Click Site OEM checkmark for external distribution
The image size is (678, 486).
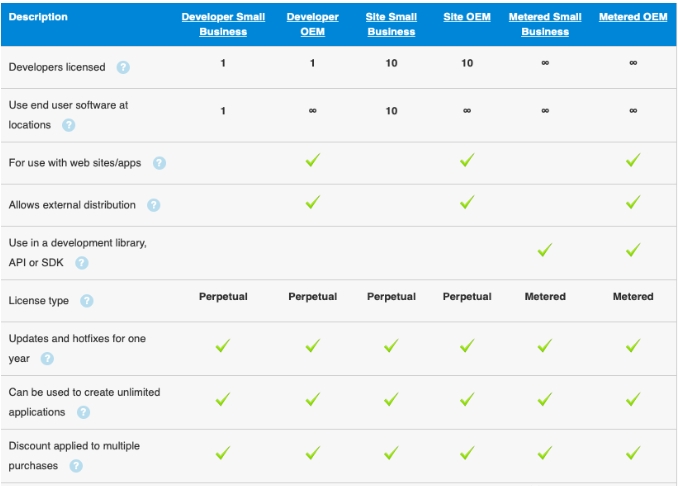tap(467, 203)
